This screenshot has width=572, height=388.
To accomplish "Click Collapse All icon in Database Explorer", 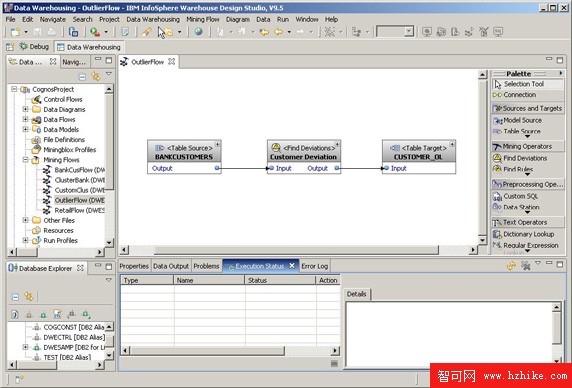I will (x=15, y=297).
